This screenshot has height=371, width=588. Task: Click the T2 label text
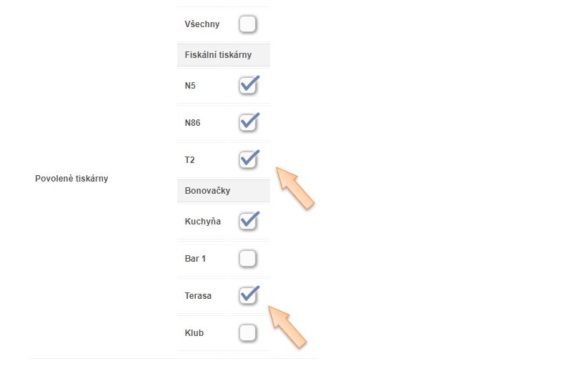click(189, 160)
